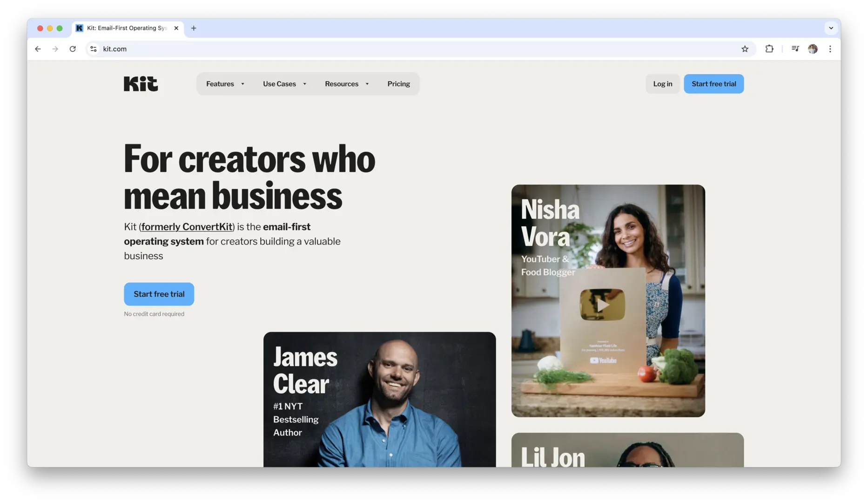
Task: Reload the kit.com page
Action: (x=73, y=49)
